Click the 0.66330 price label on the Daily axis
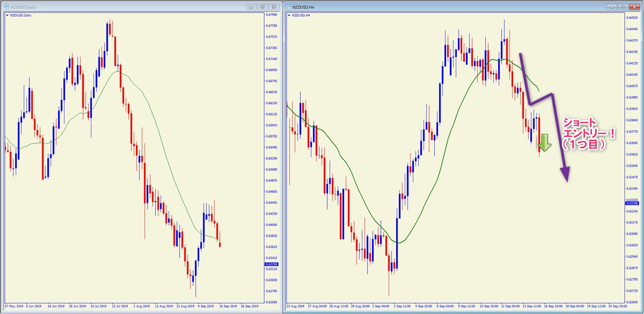644x314 pixels. [272, 103]
